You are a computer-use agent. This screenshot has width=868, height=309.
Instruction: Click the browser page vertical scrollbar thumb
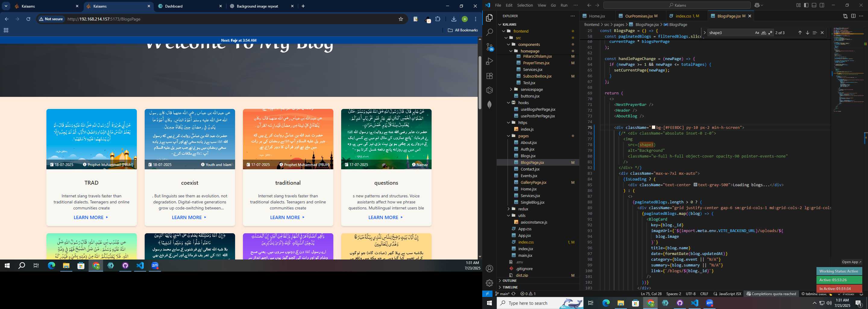point(480,83)
